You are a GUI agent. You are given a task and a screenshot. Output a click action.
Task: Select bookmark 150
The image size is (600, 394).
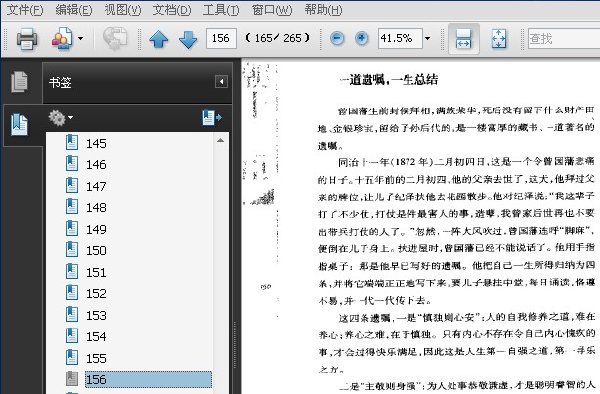click(96, 250)
